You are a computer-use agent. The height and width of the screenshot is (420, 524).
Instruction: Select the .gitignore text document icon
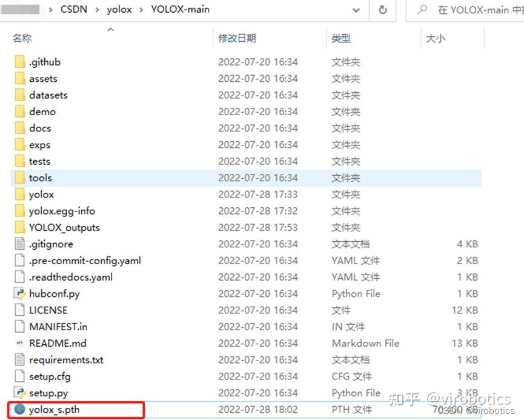pyautogui.click(x=19, y=244)
